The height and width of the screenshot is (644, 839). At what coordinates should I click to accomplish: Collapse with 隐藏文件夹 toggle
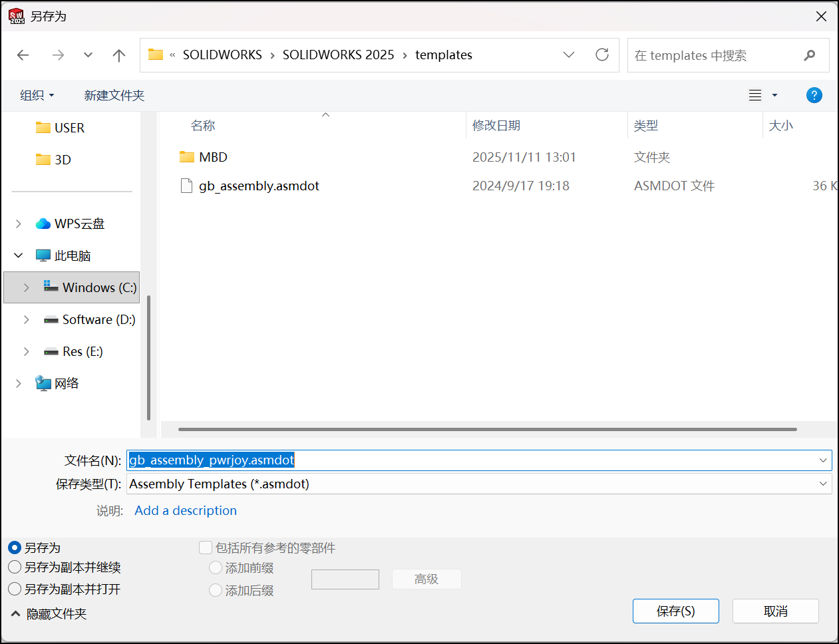[49, 613]
